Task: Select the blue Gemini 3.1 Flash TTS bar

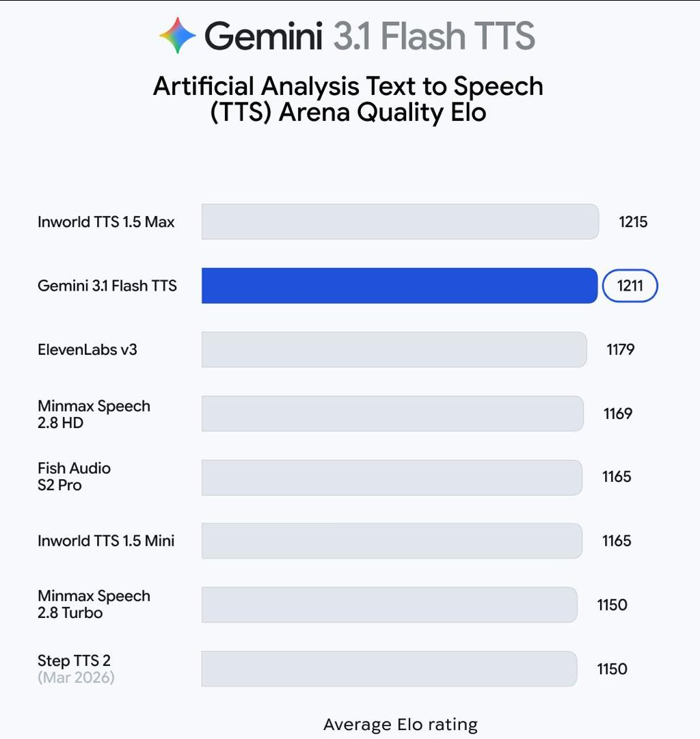Action: tap(399, 286)
